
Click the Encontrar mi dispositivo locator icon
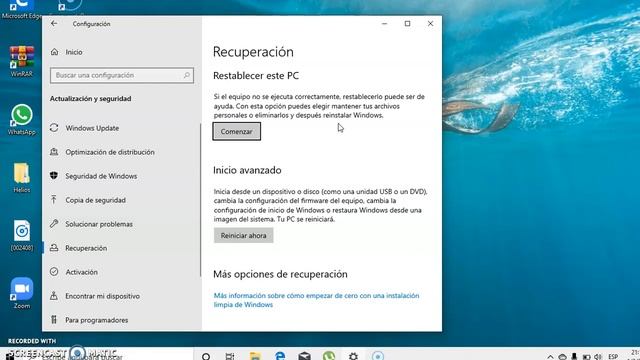54,296
